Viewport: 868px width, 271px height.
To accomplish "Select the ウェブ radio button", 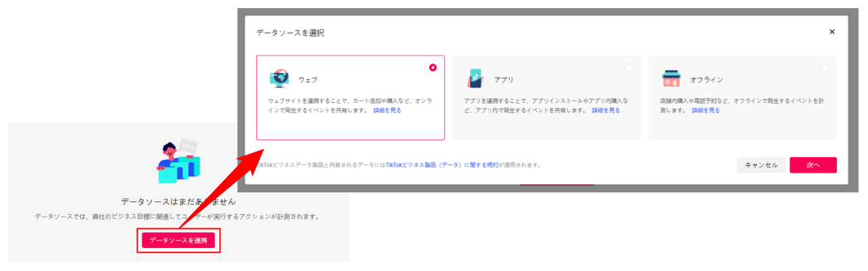I will coord(433,67).
